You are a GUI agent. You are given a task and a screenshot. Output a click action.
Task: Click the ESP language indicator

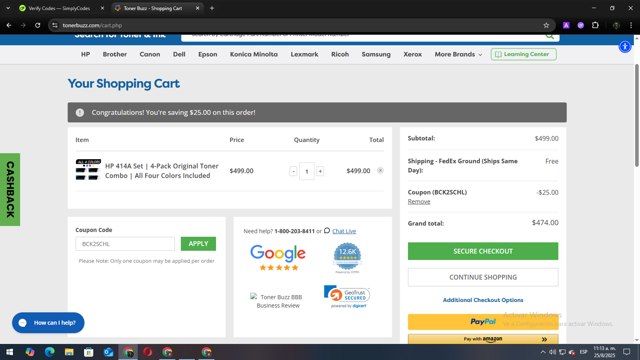tap(584, 352)
